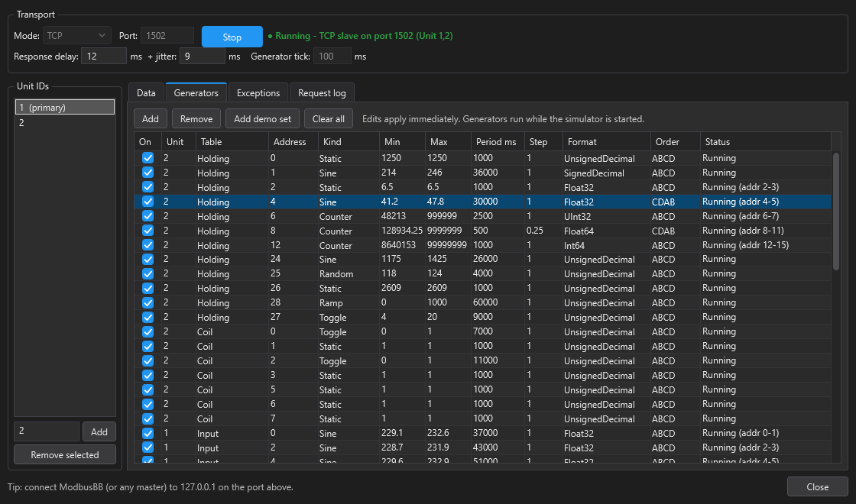The height and width of the screenshot is (504, 856).
Task: Add the typed unit ID
Action: [x=99, y=431]
